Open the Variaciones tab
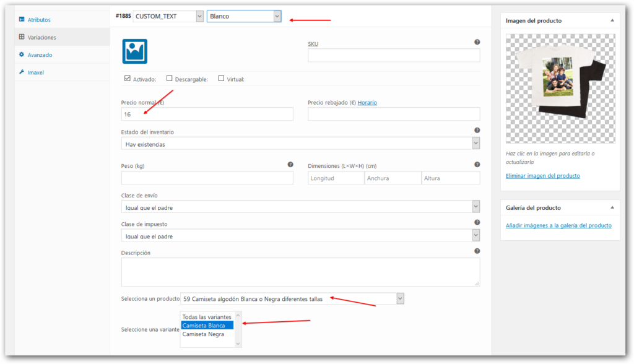Screen dimensions: 634x364 pos(41,37)
